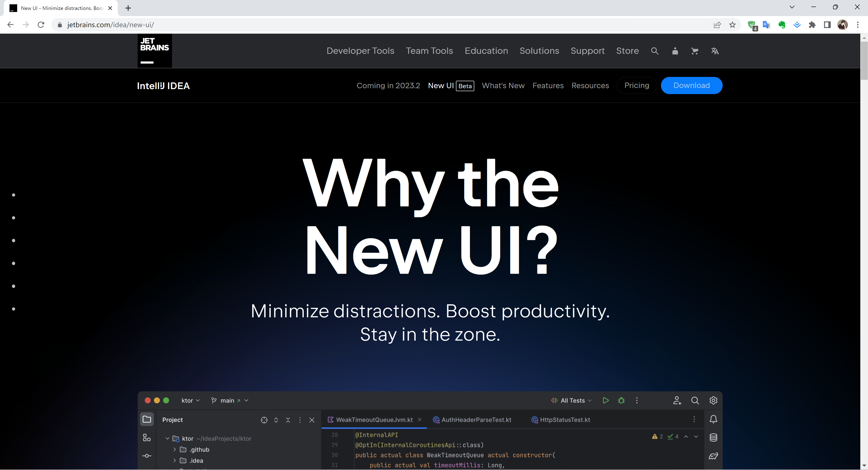The height and width of the screenshot is (470, 868).
Task: Click the Debug bug icon in IDE preview
Action: point(621,400)
